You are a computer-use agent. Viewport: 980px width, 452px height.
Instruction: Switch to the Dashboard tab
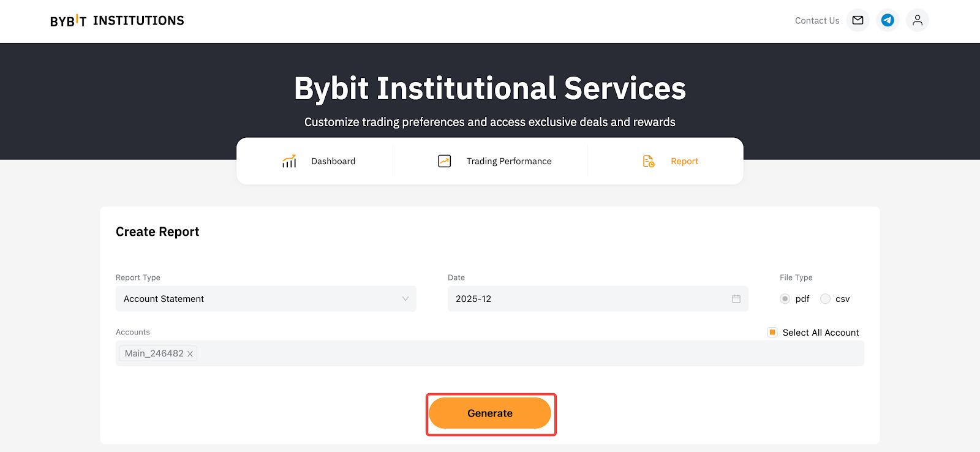click(x=333, y=161)
